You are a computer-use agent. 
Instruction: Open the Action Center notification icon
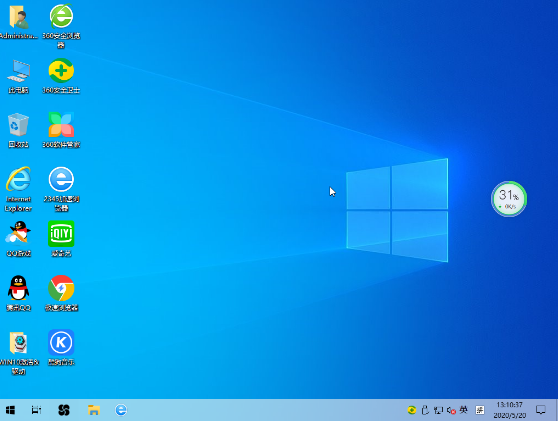click(541, 410)
